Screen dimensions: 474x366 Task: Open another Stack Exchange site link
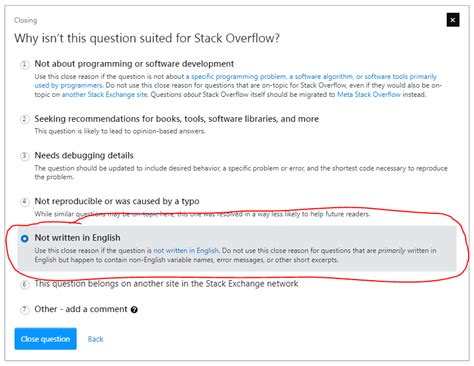(104, 94)
